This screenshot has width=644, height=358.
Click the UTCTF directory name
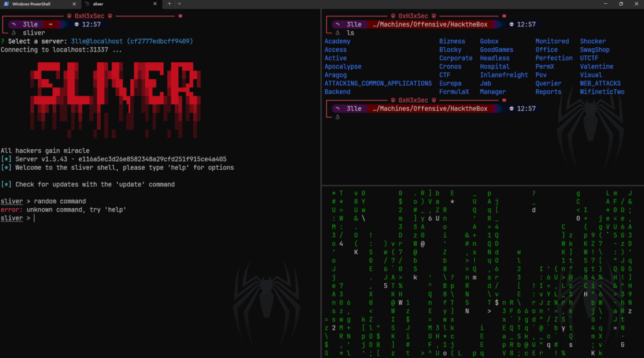coord(589,58)
